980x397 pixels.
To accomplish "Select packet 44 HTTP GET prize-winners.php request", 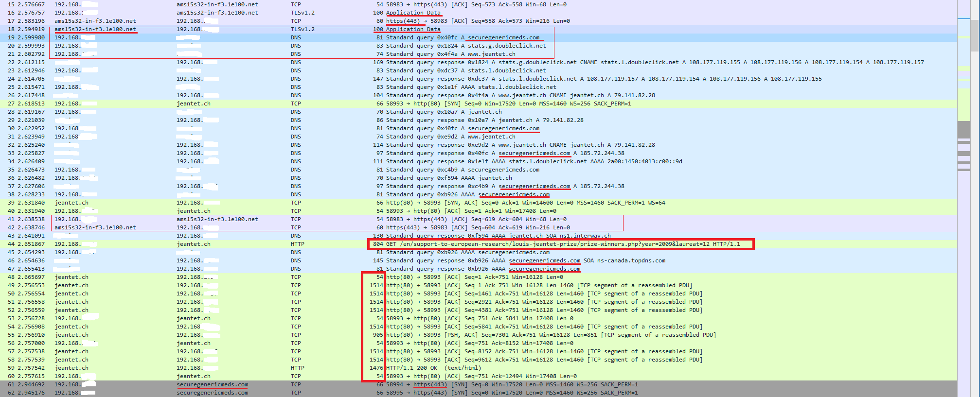I will 479,244.
